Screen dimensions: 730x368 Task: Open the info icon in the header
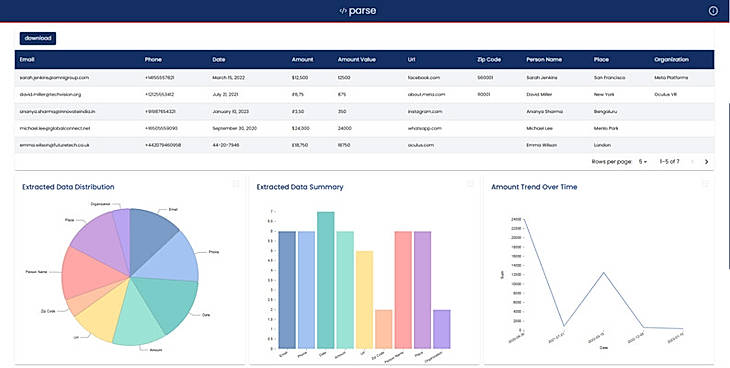[x=713, y=11]
